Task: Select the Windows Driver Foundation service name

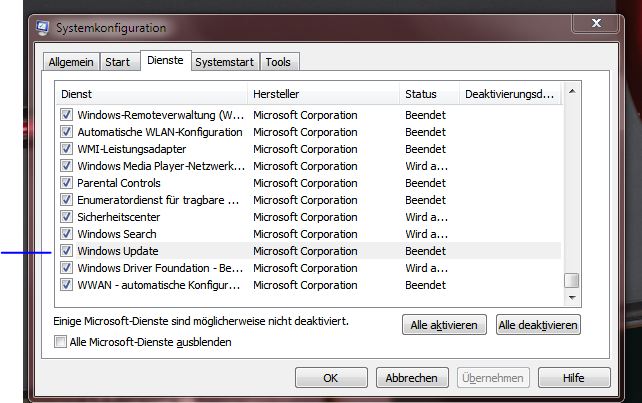Action: click(160, 268)
